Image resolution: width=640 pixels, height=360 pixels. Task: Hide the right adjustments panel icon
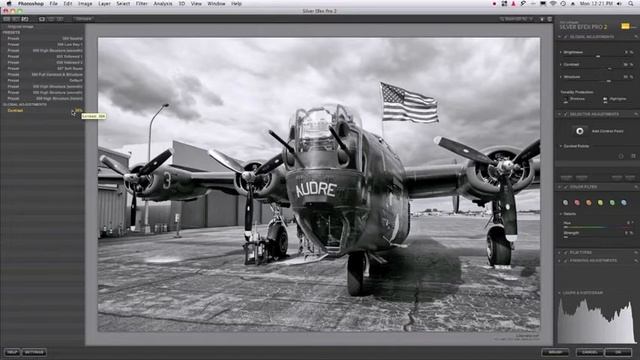click(550, 19)
